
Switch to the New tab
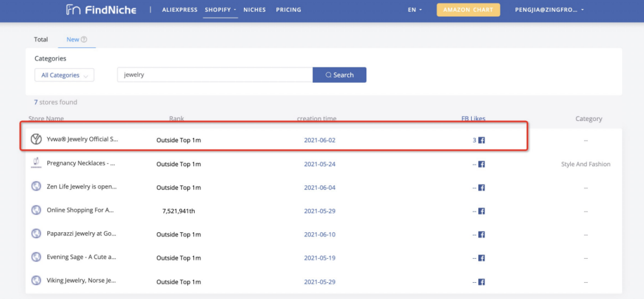[72, 39]
